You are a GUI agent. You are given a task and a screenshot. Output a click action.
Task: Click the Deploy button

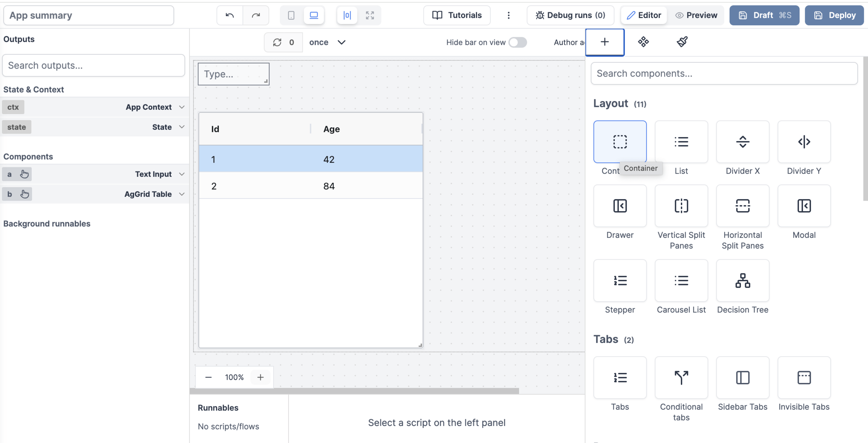coord(834,15)
